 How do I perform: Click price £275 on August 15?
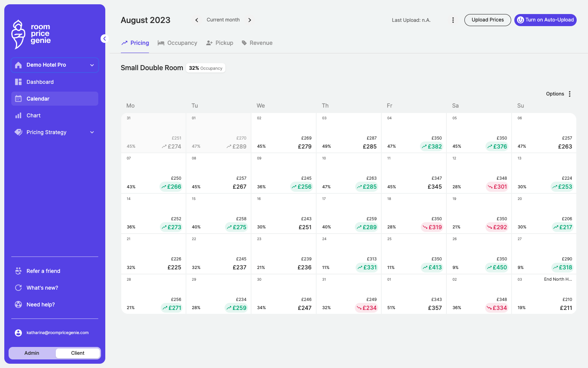(236, 227)
